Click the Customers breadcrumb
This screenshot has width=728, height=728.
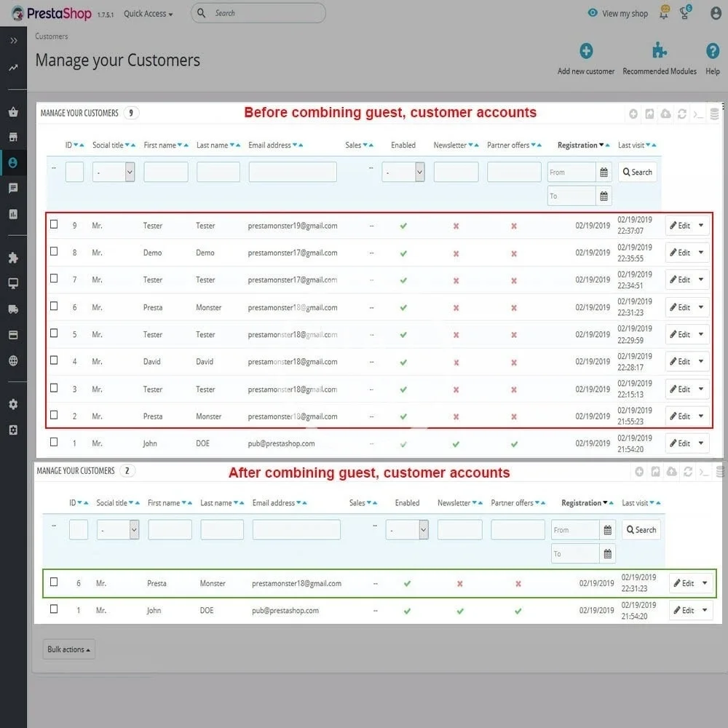(52, 36)
